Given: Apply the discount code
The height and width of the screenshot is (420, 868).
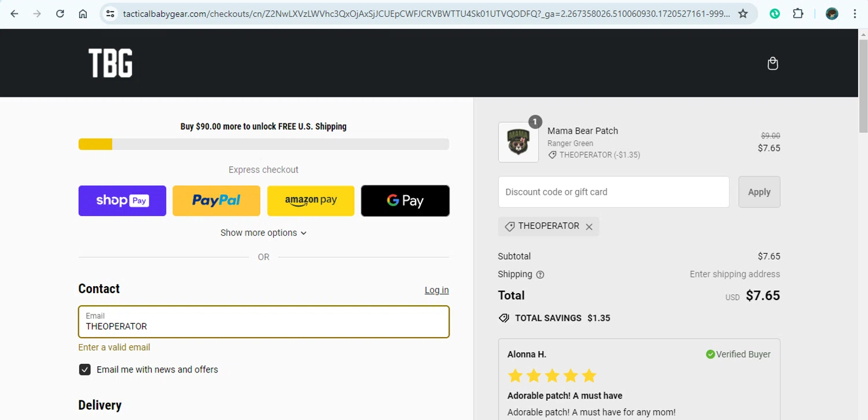Looking at the screenshot, I should [759, 192].
